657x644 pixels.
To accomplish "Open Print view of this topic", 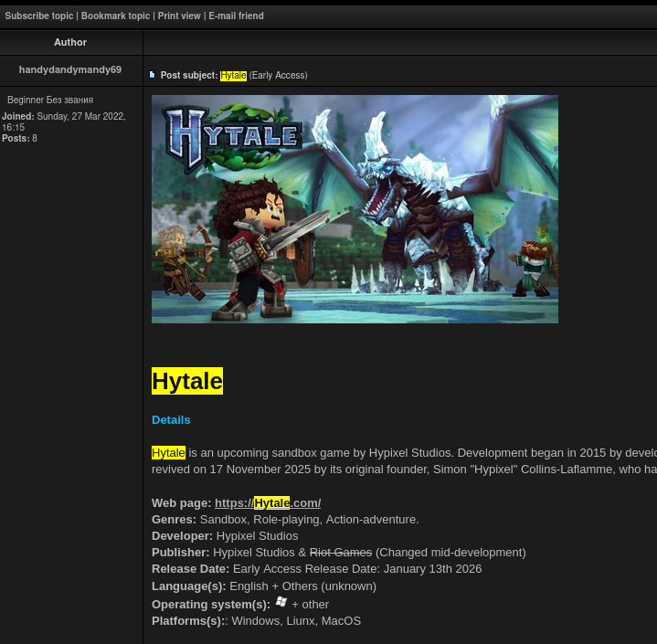I will [x=179, y=16].
